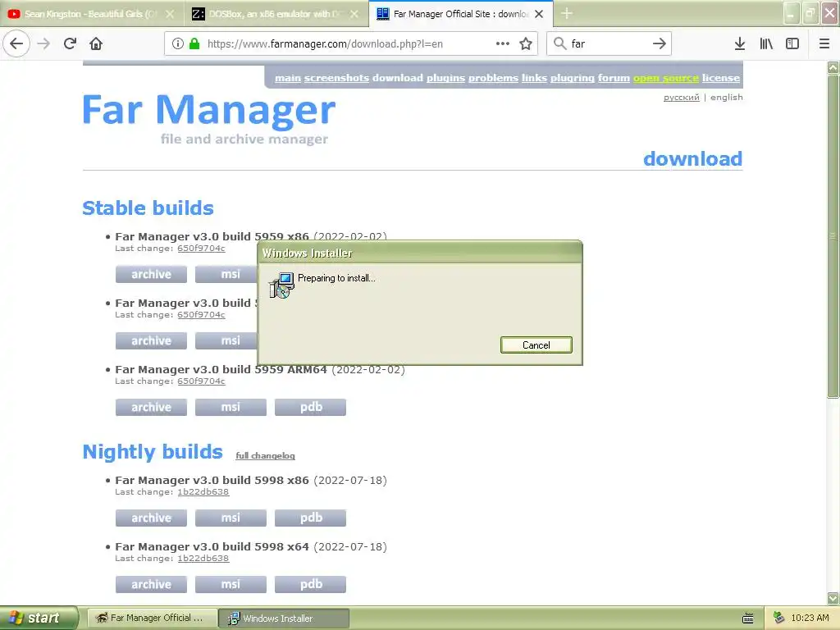
Task: Open a new tab with plus
Action: (567, 14)
